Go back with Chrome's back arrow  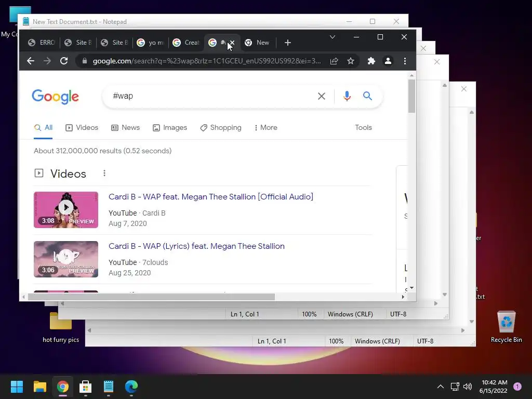31,61
